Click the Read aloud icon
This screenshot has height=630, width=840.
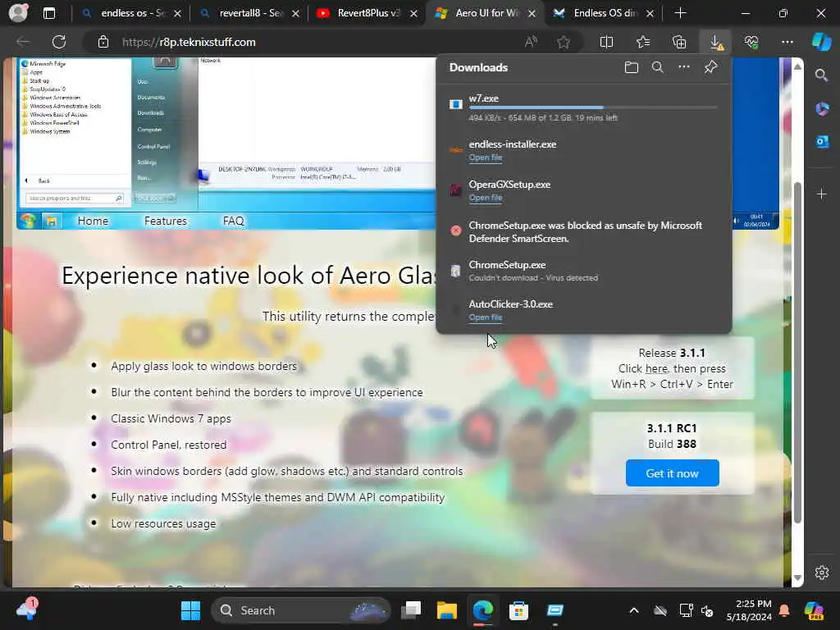(x=531, y=42)
